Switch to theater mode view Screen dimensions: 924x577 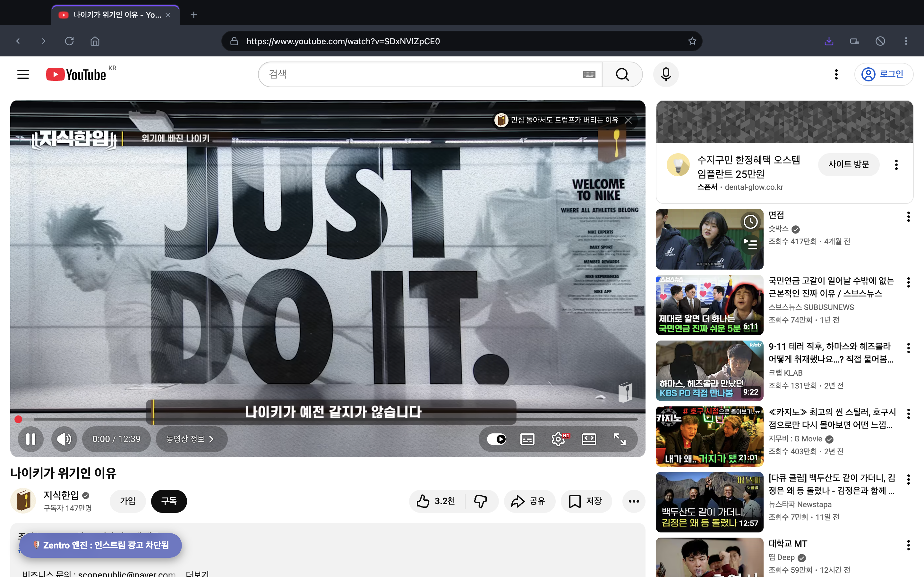tap(589, 439)
